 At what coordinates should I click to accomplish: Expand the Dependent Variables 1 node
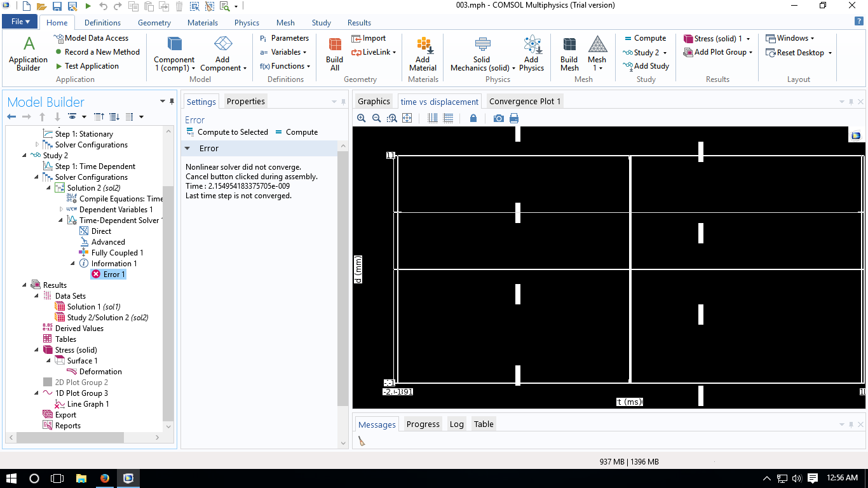(x=61, y=210)
